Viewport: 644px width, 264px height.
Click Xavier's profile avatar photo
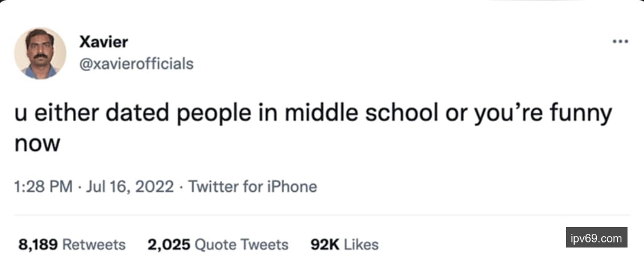40,53
